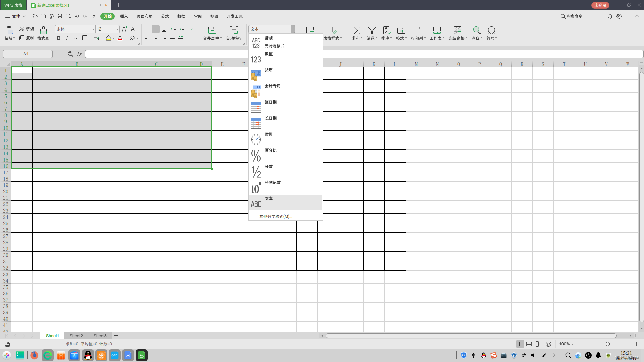Click the format painter icon
Viewport: 644px width, 362px height.
(x=43, y=31)
